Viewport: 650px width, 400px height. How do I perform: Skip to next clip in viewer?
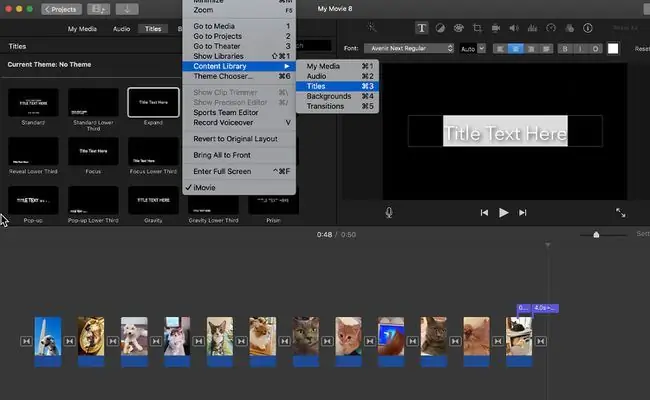522,213
